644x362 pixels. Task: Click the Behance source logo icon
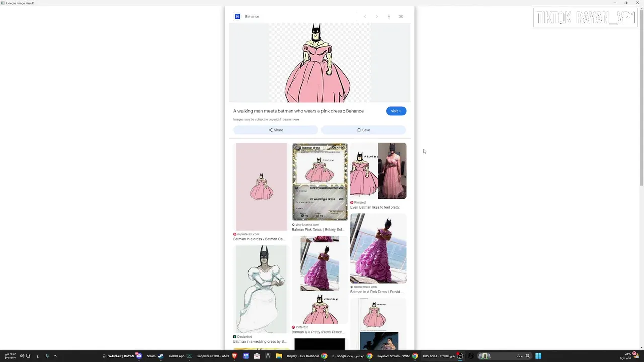tap(237, 16)
